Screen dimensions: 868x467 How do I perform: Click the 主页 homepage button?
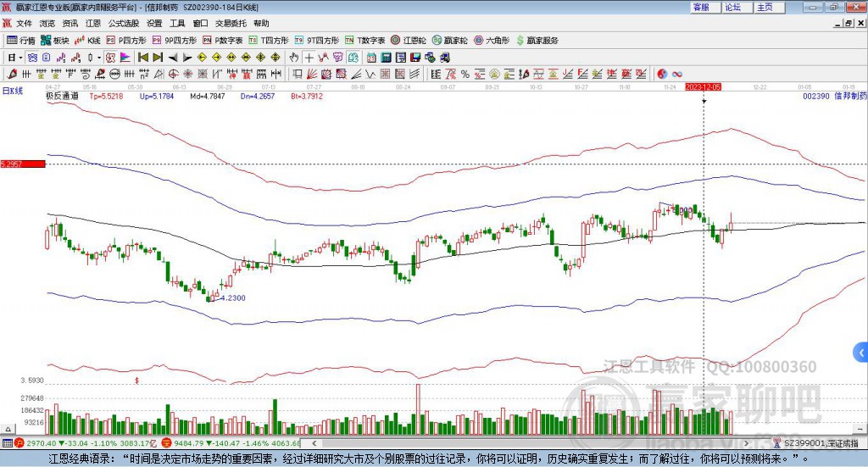click(x=769, y=7)
